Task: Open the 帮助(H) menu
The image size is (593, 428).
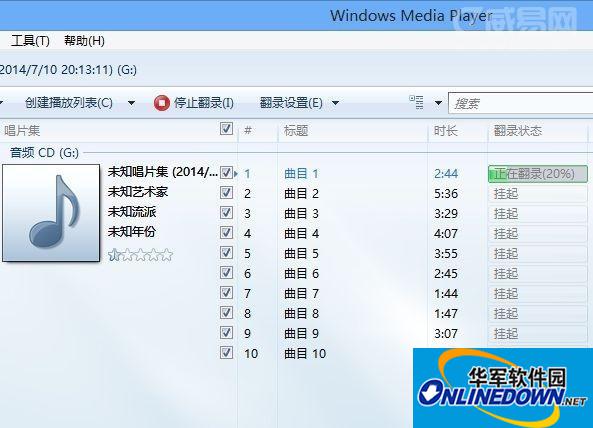Action: click(84, 40)
